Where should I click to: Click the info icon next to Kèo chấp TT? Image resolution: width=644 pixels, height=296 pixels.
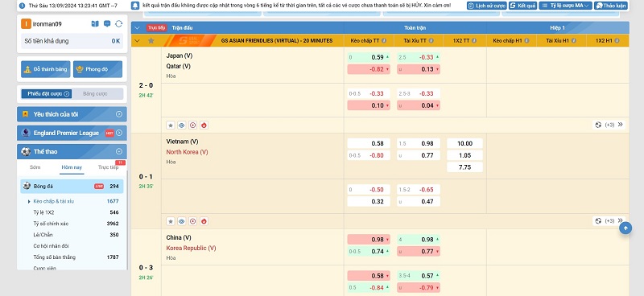tap(384, 41)
